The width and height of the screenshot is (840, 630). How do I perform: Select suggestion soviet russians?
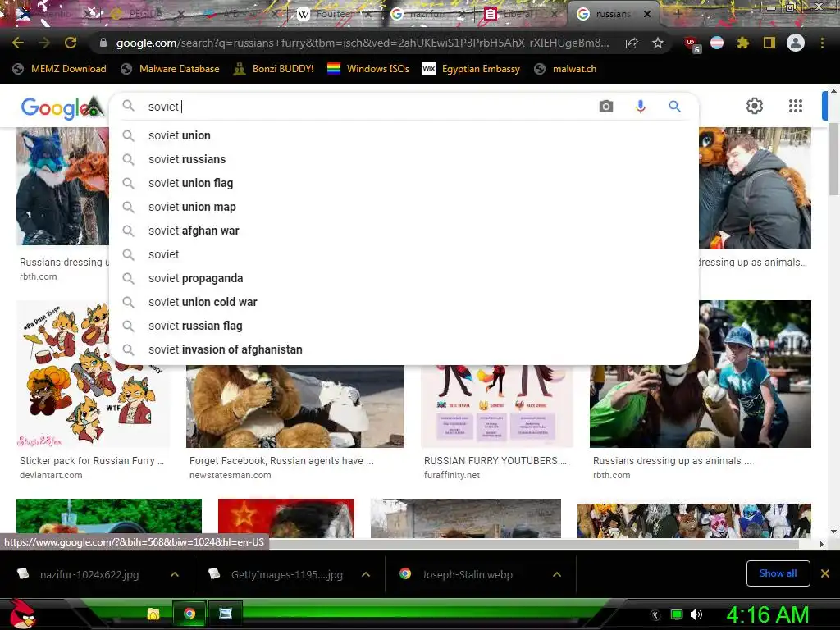click(404, 159)
